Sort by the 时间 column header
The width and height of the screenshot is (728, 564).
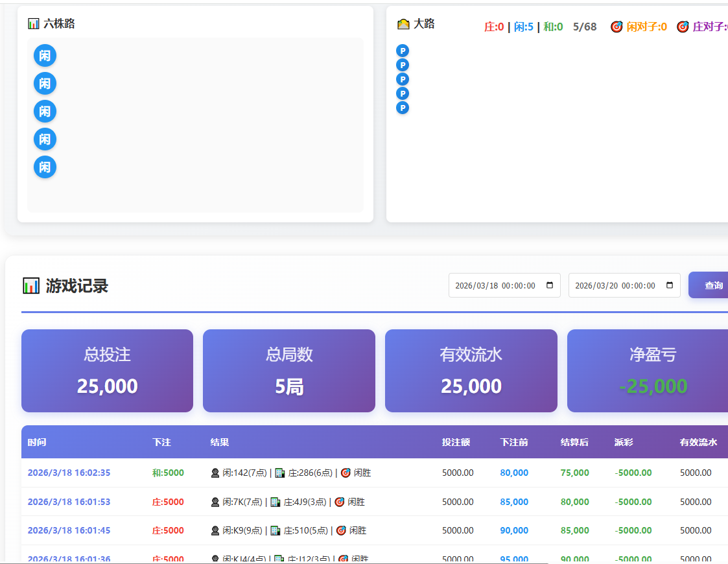(37, 442)
